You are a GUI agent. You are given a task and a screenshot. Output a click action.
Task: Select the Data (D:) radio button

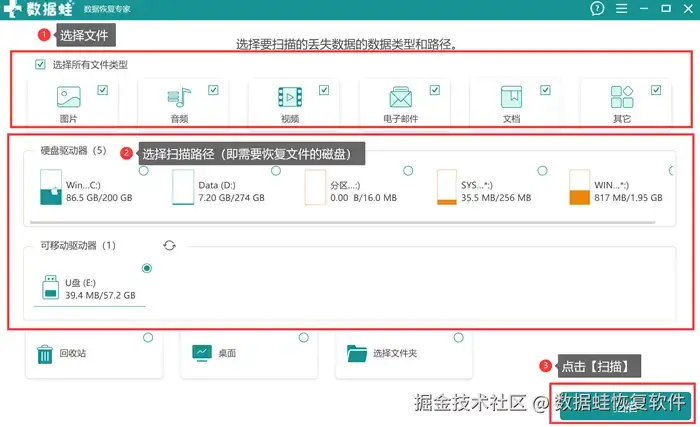click(276, 171)
